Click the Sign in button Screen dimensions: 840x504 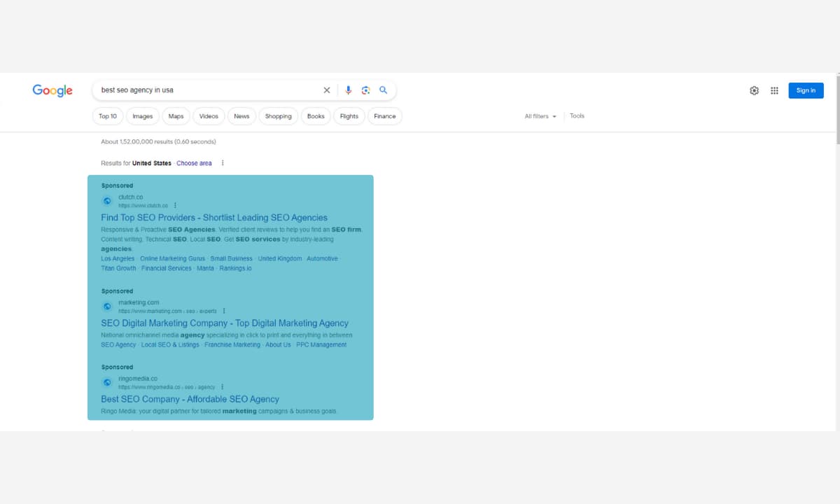806,90
